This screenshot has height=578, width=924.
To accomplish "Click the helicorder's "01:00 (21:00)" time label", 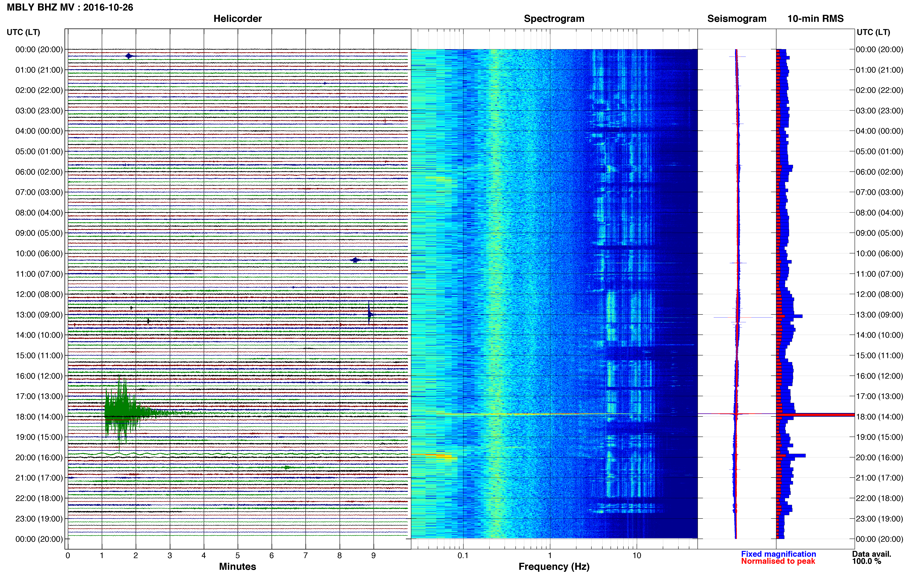I will click(x=39, y=70).
